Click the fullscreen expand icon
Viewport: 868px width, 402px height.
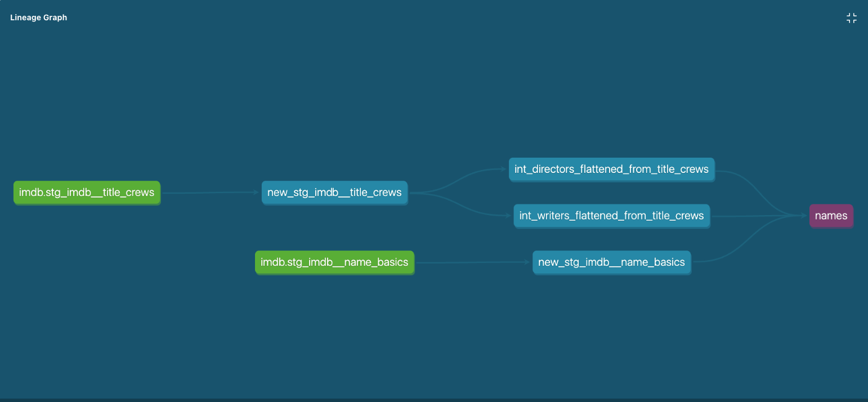(x=851, y=17)
